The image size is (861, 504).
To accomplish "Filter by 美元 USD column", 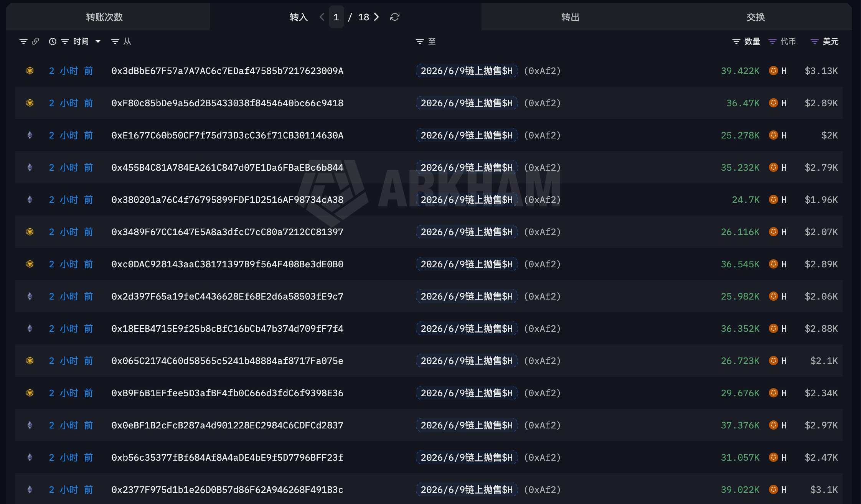I will [815, 41].
